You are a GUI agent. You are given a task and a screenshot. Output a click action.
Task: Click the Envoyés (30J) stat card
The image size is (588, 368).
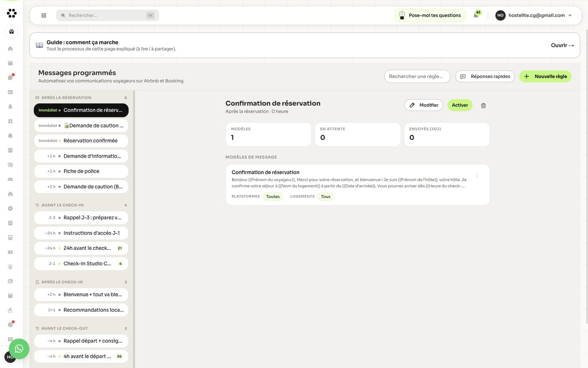447,135
